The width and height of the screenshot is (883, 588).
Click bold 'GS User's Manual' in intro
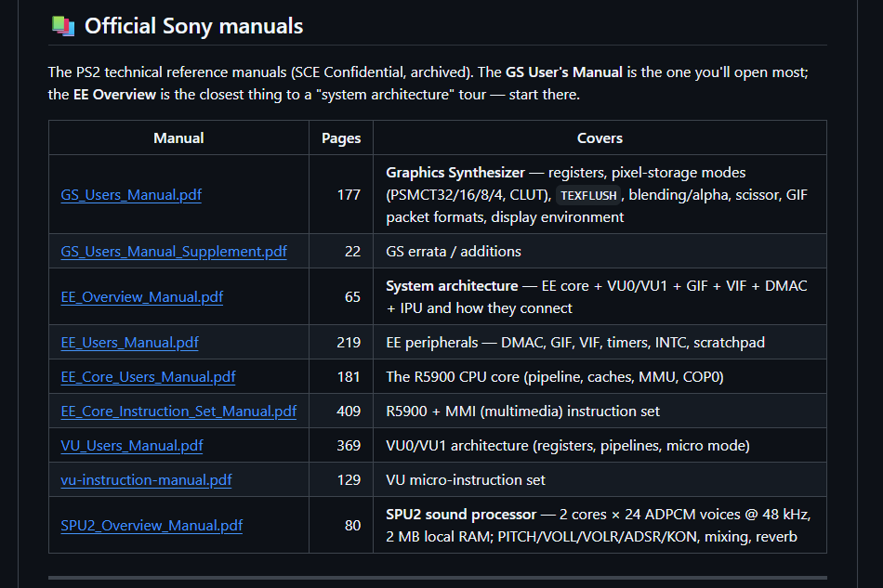563,72
